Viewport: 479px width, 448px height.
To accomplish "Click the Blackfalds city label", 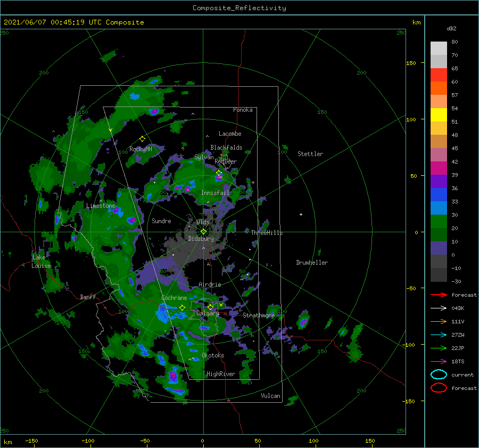I will [x=226, y=148].
